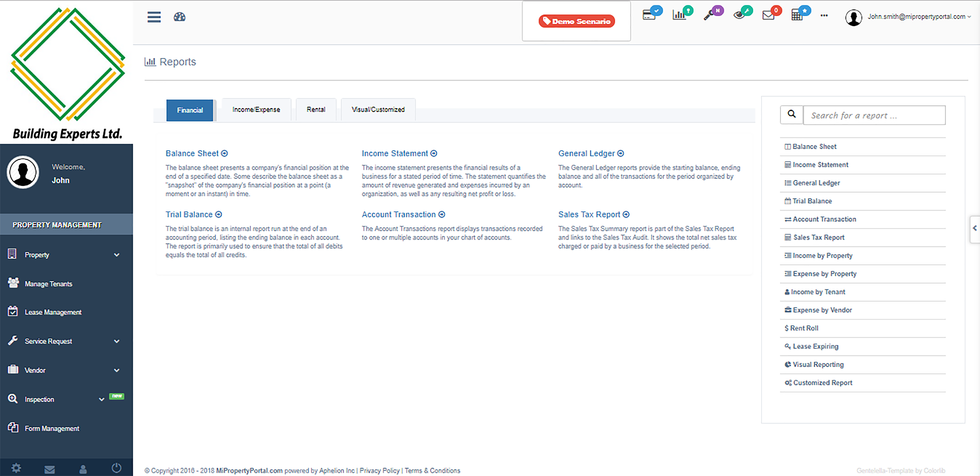Open the Balance Sheet report link
The width and height of the screenshot is (980, 476).
[x=193, y=153]
